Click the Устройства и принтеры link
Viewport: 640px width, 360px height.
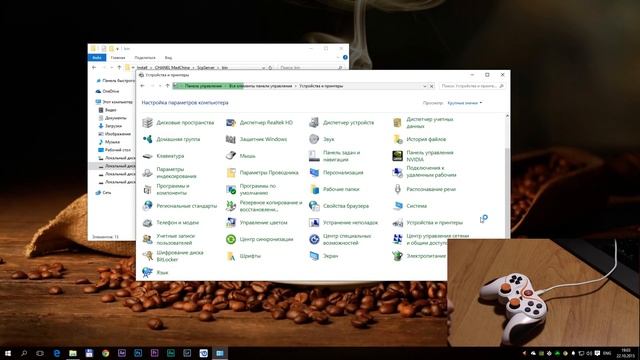click(x=434, y=222)
